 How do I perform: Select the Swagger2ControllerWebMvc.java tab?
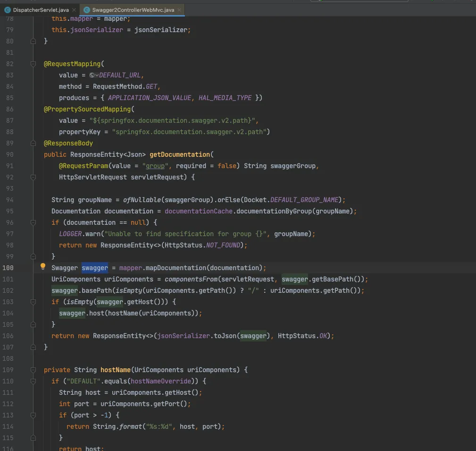point(133,9)
